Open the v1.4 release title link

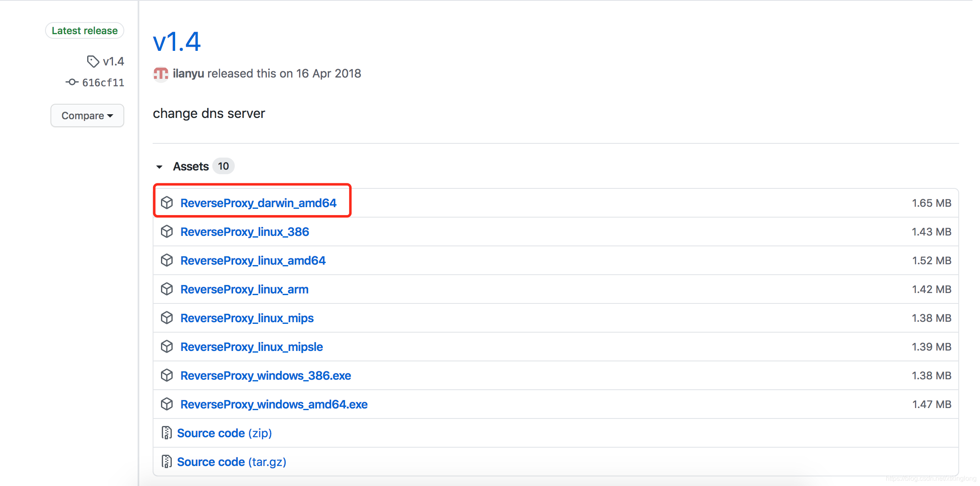[x=177, y=42]
